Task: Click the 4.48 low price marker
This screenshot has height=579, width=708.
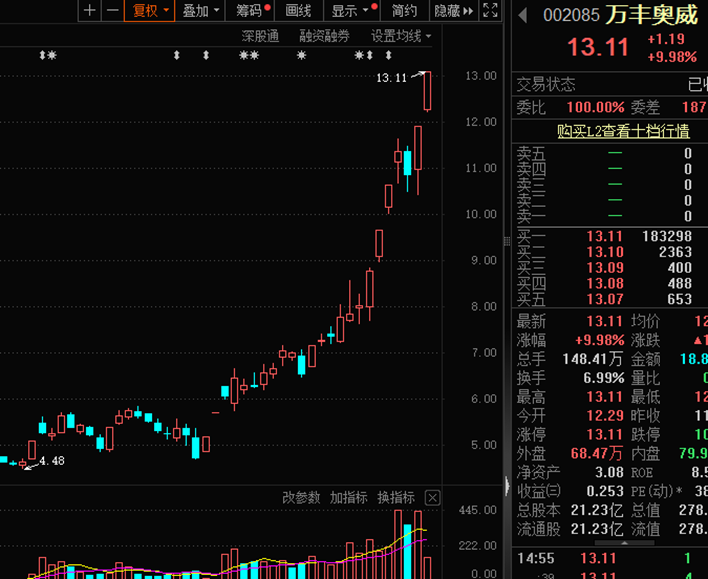Action: pyautogui.click(x=51, y=461)
